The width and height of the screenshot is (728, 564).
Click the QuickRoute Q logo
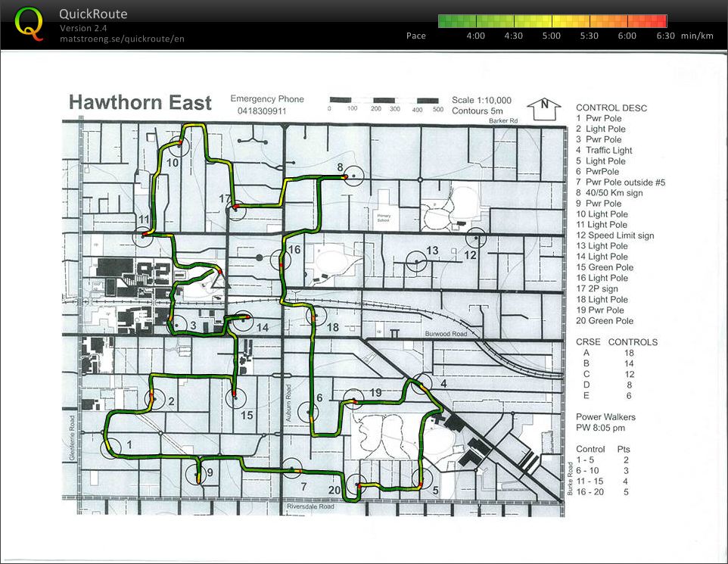pyautogui.click(x=29, y=23)
